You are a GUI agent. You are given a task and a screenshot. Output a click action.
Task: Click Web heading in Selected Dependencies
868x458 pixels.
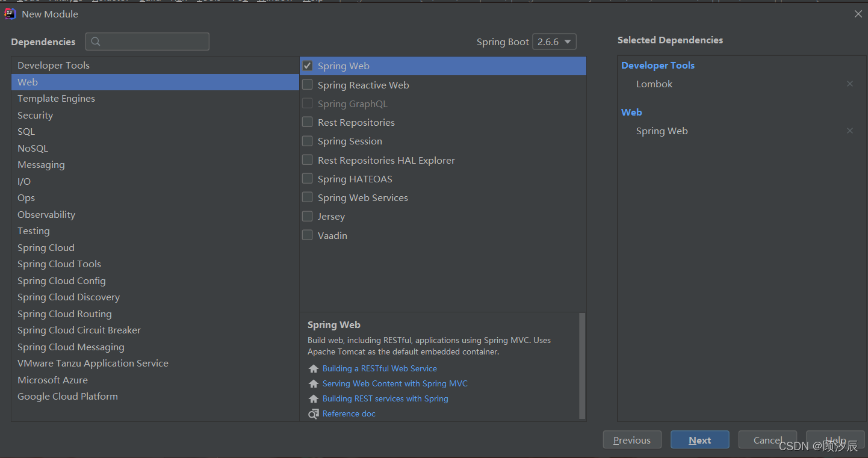(x=631, y=112)
